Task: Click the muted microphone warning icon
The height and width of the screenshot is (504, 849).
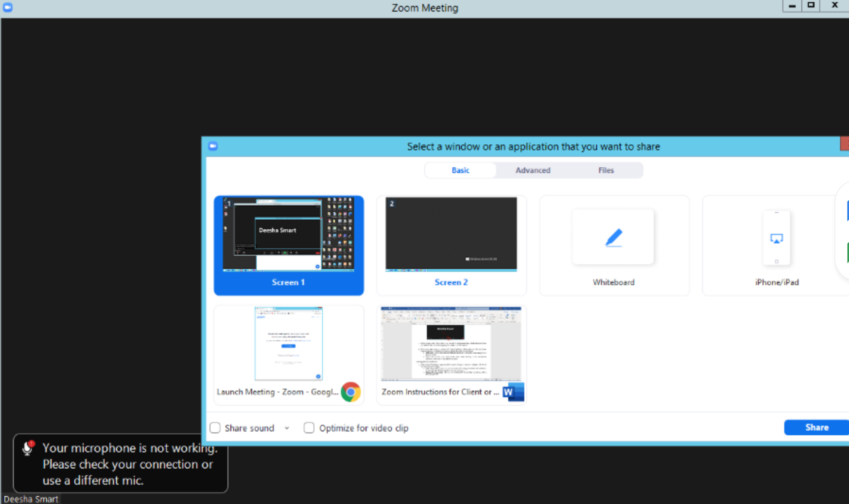Action: [x=28, y=448]
